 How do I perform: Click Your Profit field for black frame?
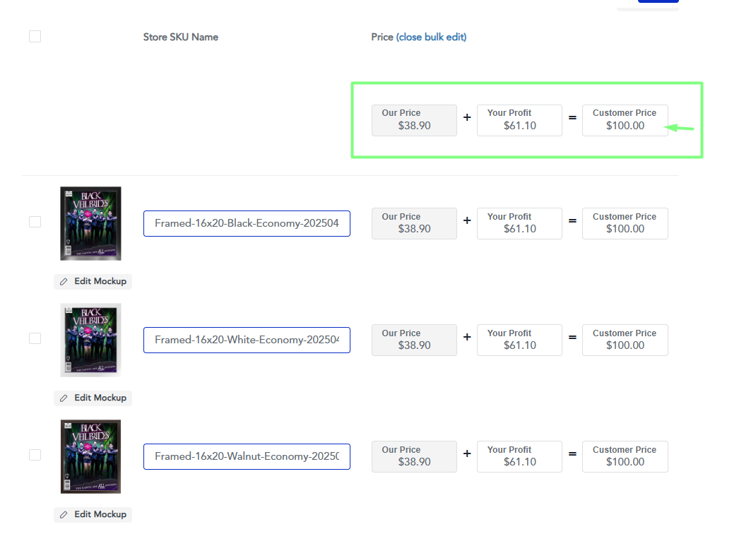pos(519,224)
